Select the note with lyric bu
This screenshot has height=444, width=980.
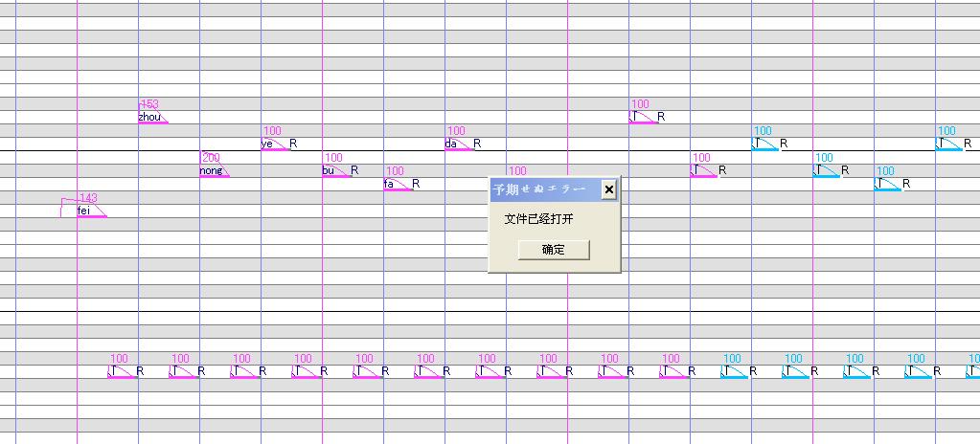[x=336, y=170]
